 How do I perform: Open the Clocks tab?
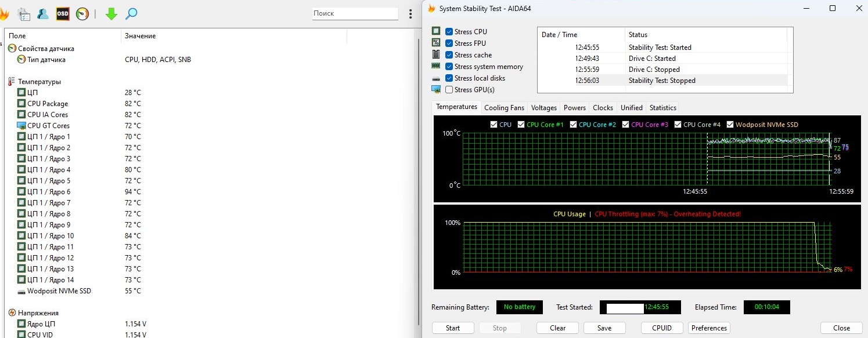click(603, 108)
